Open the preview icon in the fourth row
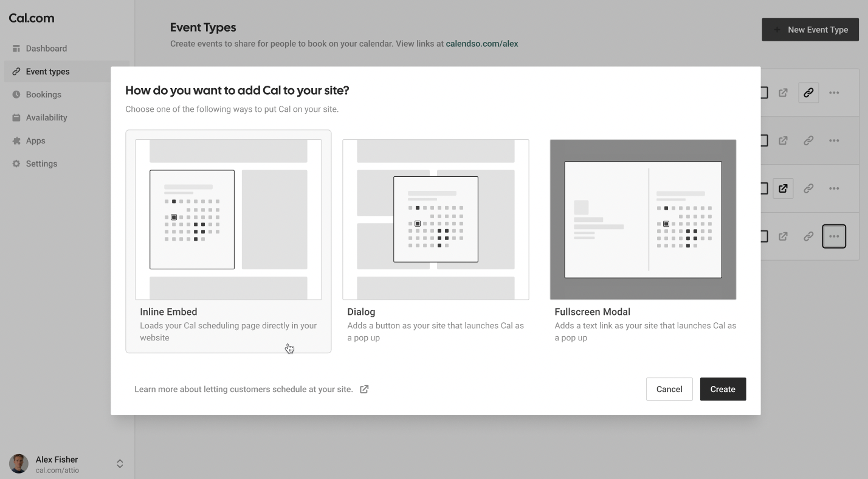The image size is (868, 479). [784, 236]
